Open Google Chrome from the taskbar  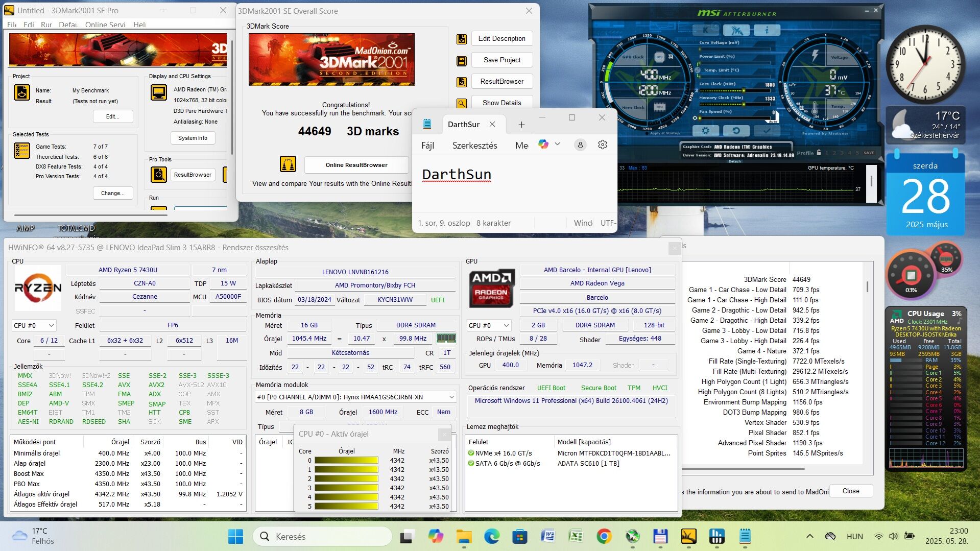(604, 536)
